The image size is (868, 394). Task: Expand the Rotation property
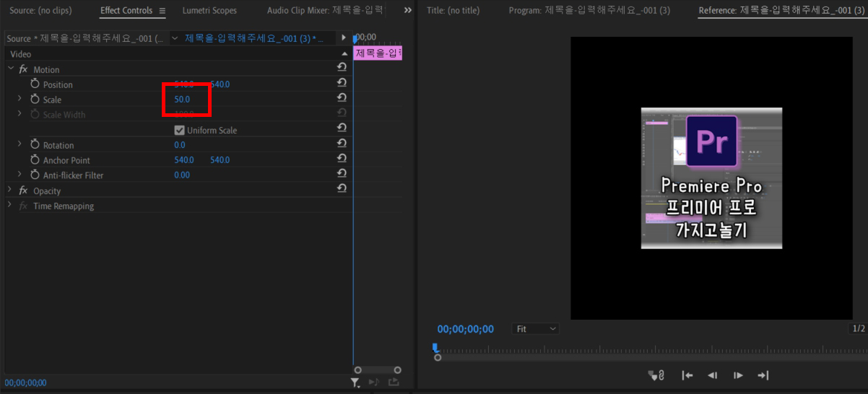click(x=19, y=144)
